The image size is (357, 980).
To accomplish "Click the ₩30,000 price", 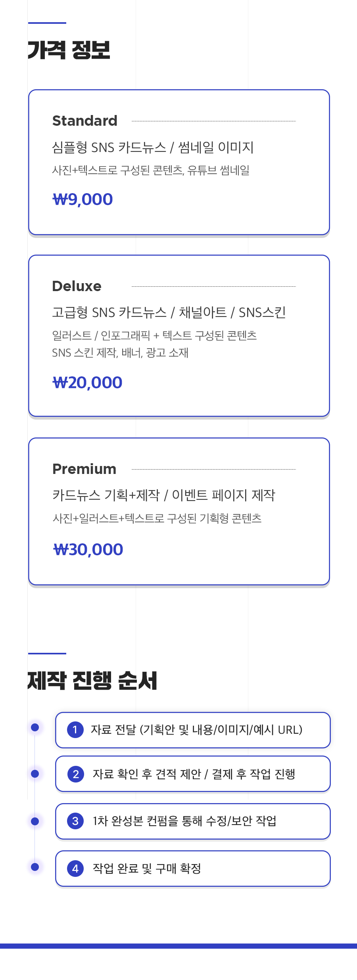I will [88, 549].
